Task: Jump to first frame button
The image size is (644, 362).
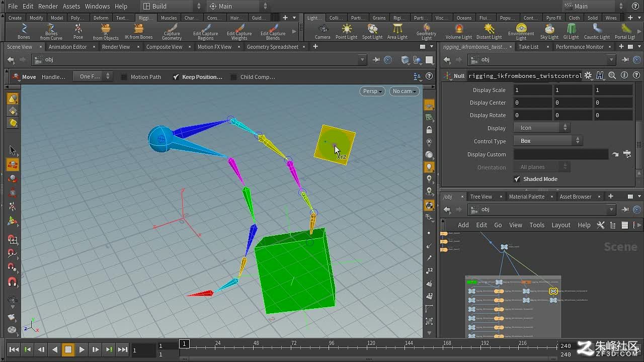Action: [14, 349]
